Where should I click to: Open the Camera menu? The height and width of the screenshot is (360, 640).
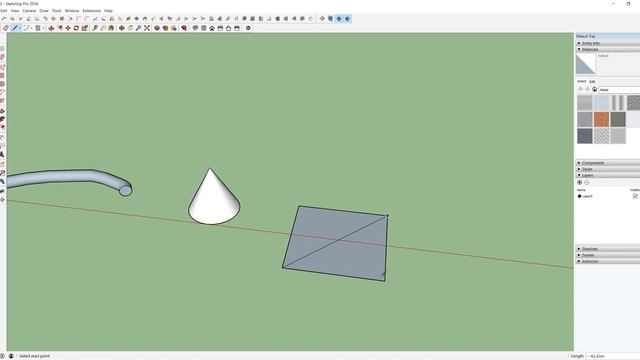[x=29, y=11]
